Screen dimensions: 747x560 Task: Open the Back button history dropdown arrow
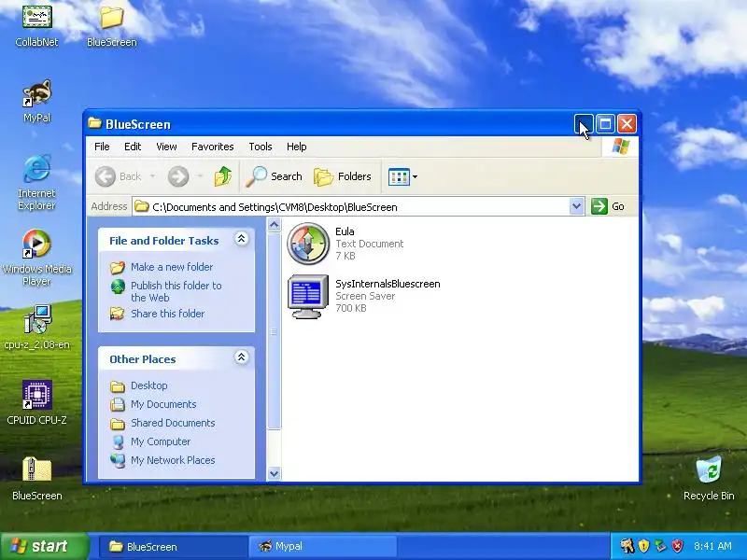pos(152,176)
